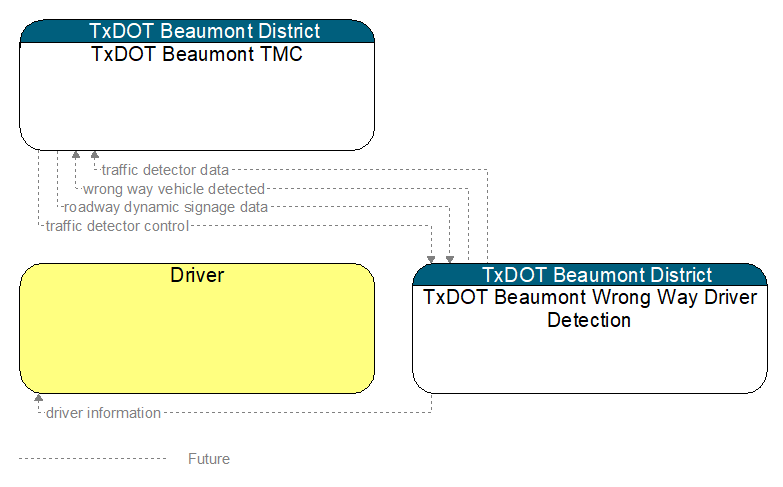Click the 'traffic detector data' flow label
783x487 pixels.
click(x=165, y=170)
